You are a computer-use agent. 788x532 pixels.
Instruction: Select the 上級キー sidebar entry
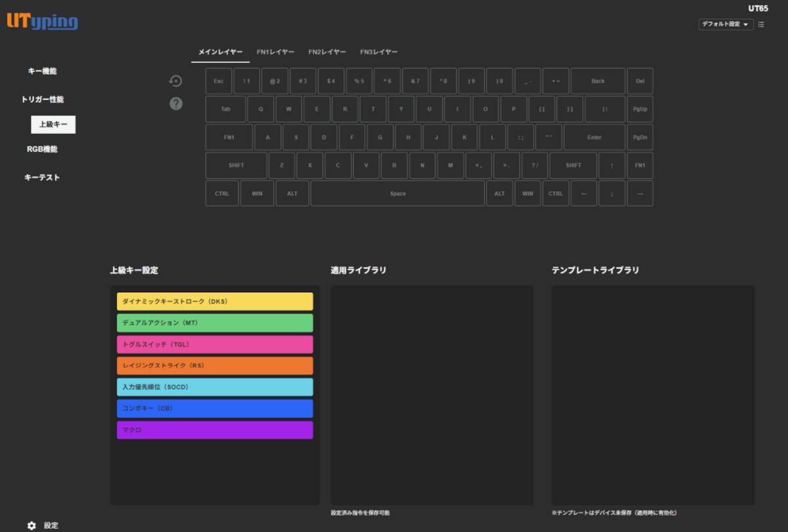[53, 124]
